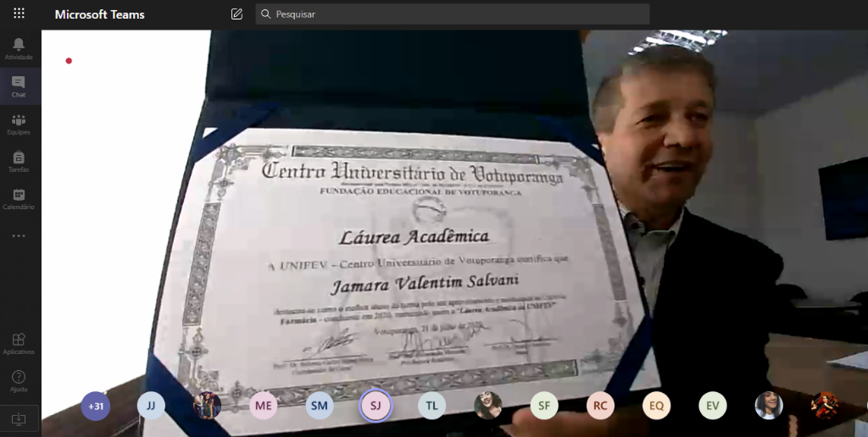
Task: Select participant avatar EQ
Action: (657, 406)
